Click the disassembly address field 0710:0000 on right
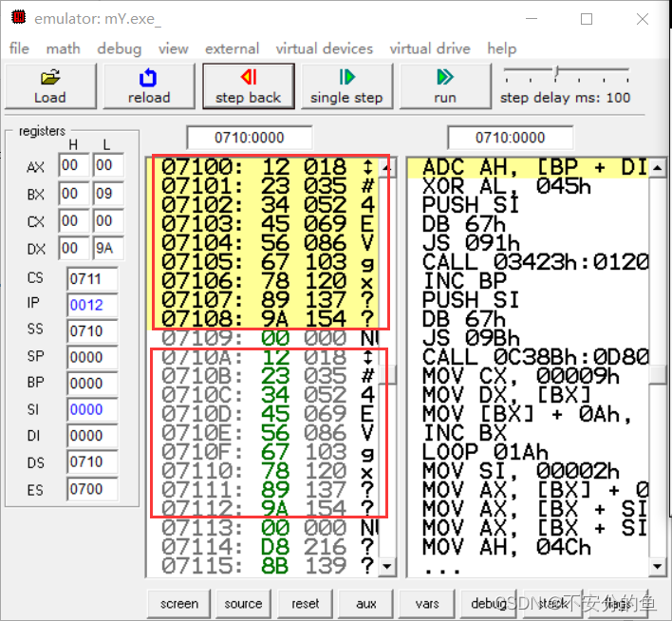This screenshot has height=621, width=672. coord(510,138)
